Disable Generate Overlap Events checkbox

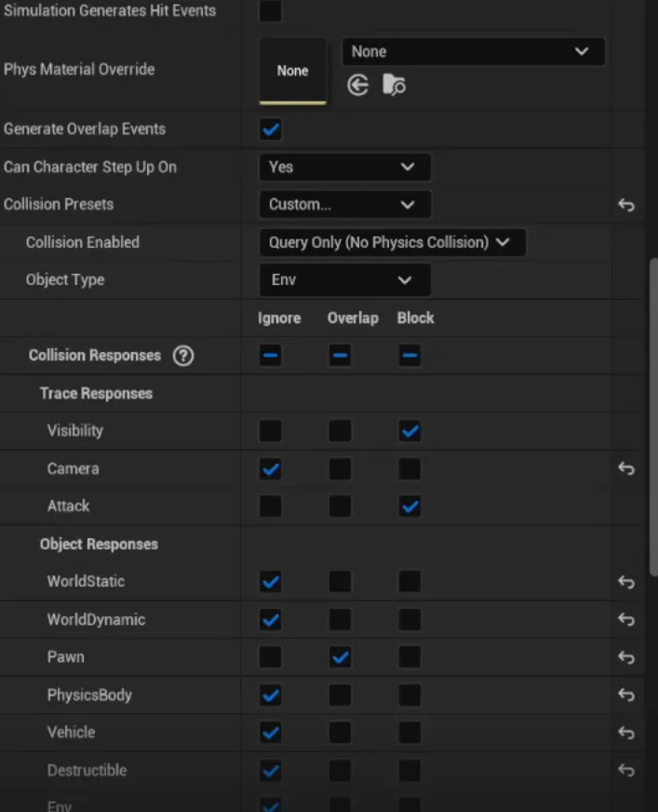(x=271, y=129)
